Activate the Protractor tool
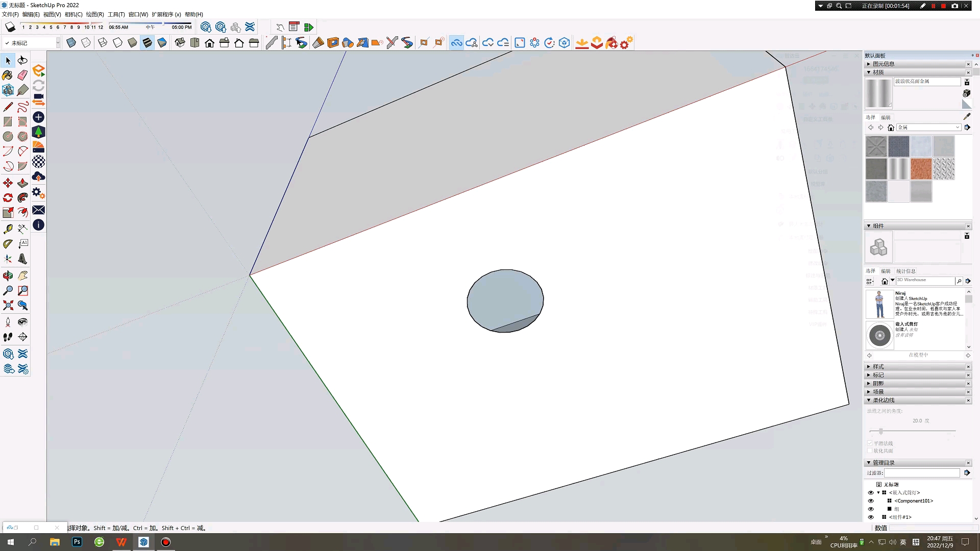The height and width of the screenshot is (551, 980). pyautogui.click(x=8, y=244)
